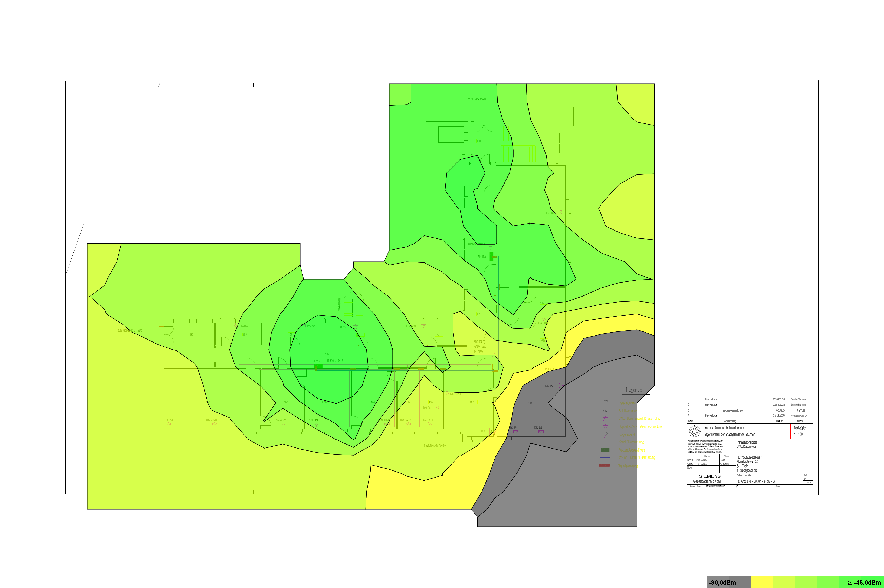Click the gray -80,0dBm legend swatch
Screen dimensions: 884x588
[x=728, y=582]
